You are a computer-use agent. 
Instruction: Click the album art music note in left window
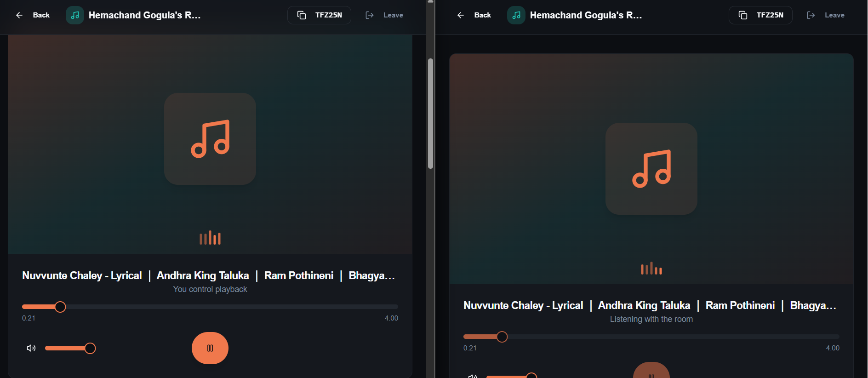(x=210, y=139)
